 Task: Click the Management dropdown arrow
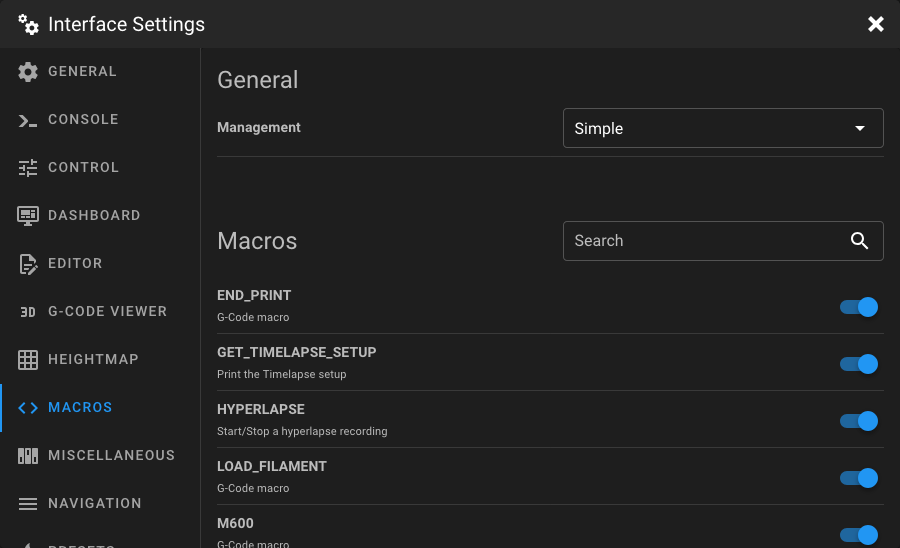(x=859, y=128)
